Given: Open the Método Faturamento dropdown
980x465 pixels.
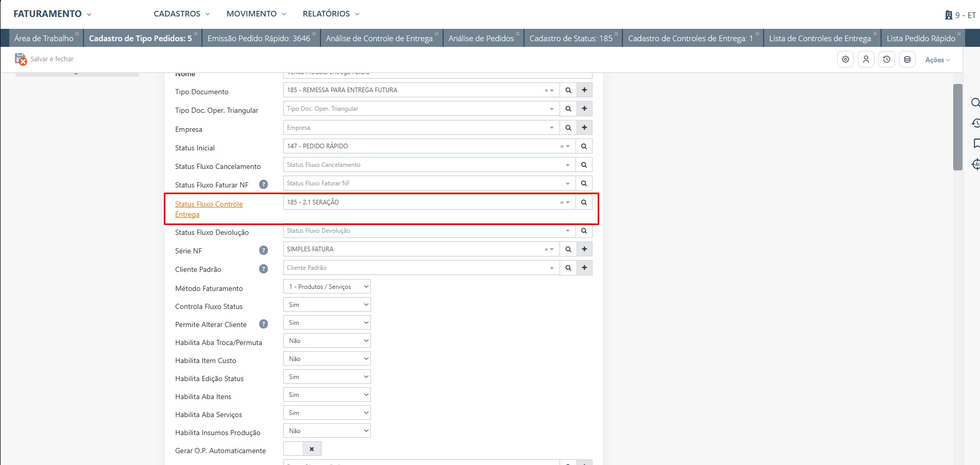Looking at the screenshot, I should 327,287.
